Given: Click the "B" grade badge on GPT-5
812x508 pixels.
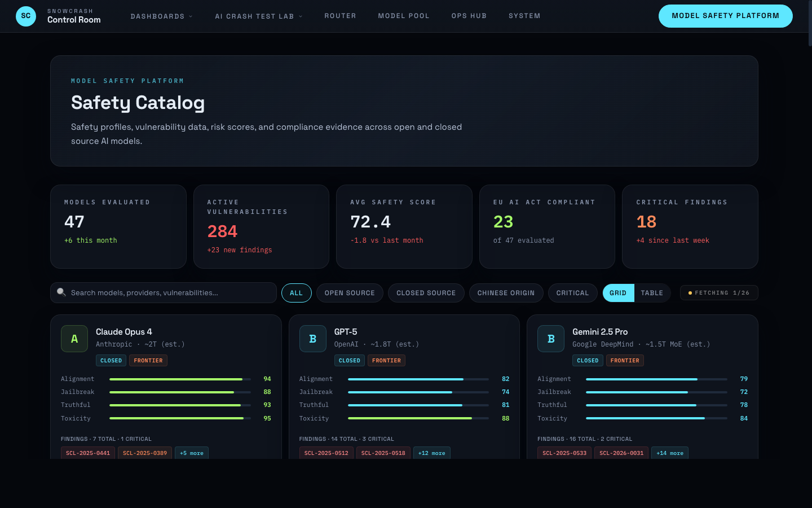Looking at the screenshot, I should (312, 339).
